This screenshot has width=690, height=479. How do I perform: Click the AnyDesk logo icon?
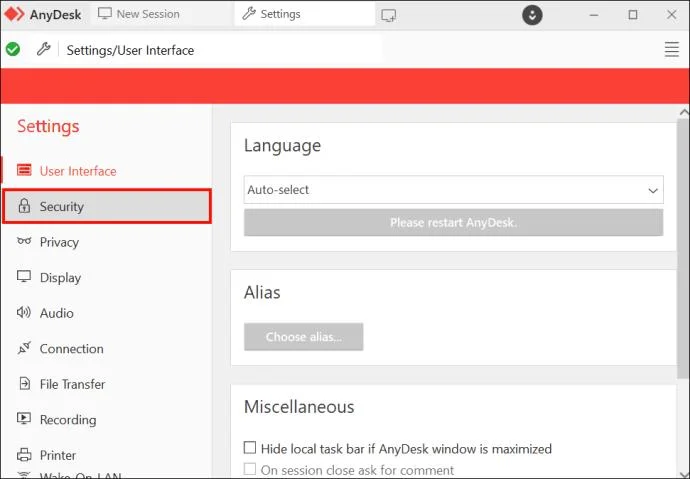click(x=14, y=14)
